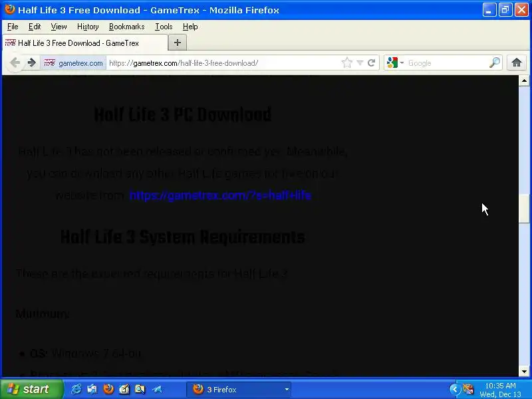Click the 3 Firefox taskbar group
This screenshot has width=532, height=399.
point(239,389)
